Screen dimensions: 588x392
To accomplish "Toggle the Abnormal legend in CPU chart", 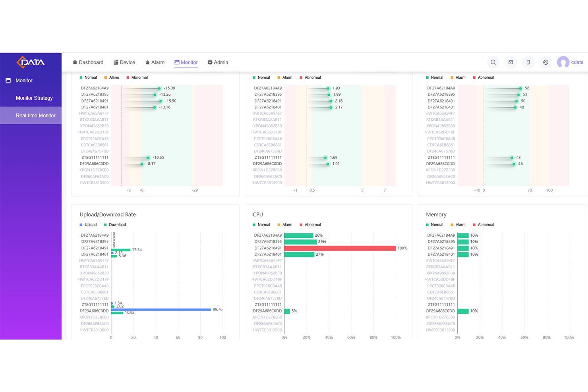I will click(310, 225).
